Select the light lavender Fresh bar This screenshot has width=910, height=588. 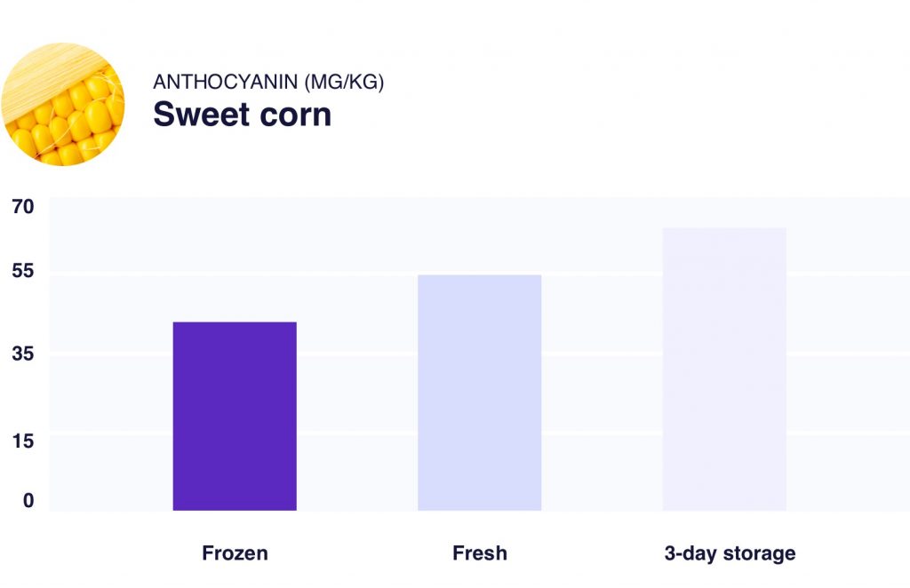coord(479,393)
